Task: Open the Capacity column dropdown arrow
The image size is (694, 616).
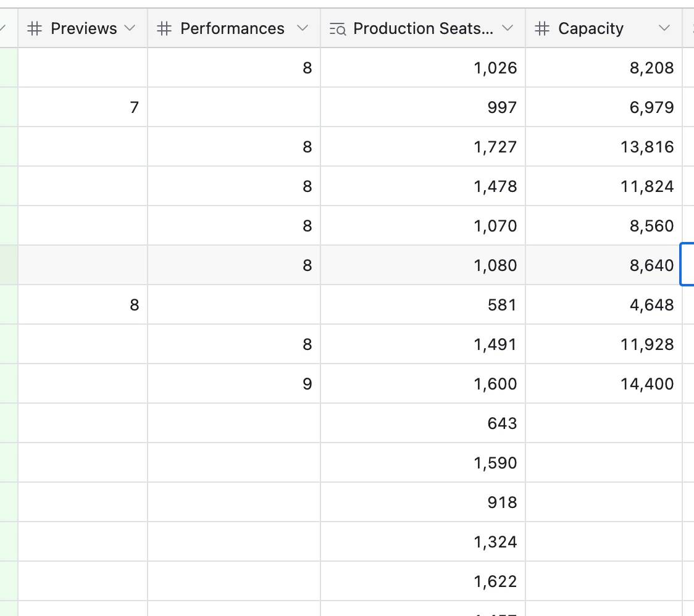Action: tap(664, 28)
